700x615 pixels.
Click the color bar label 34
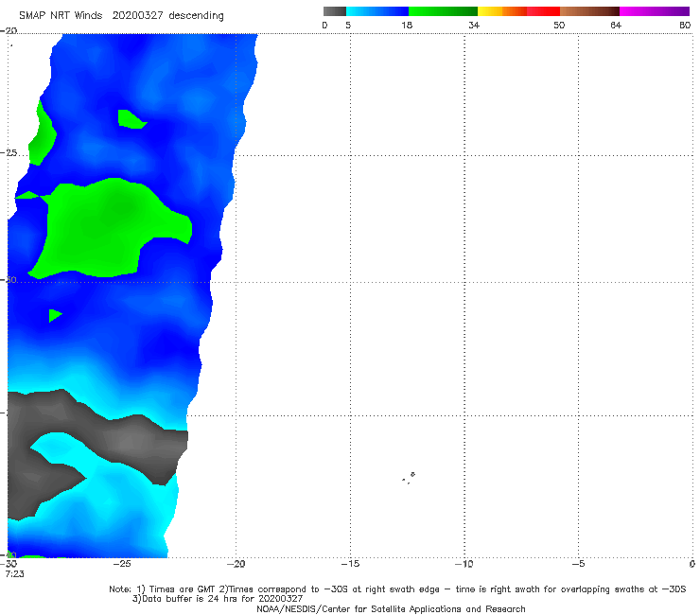[474, 26]
